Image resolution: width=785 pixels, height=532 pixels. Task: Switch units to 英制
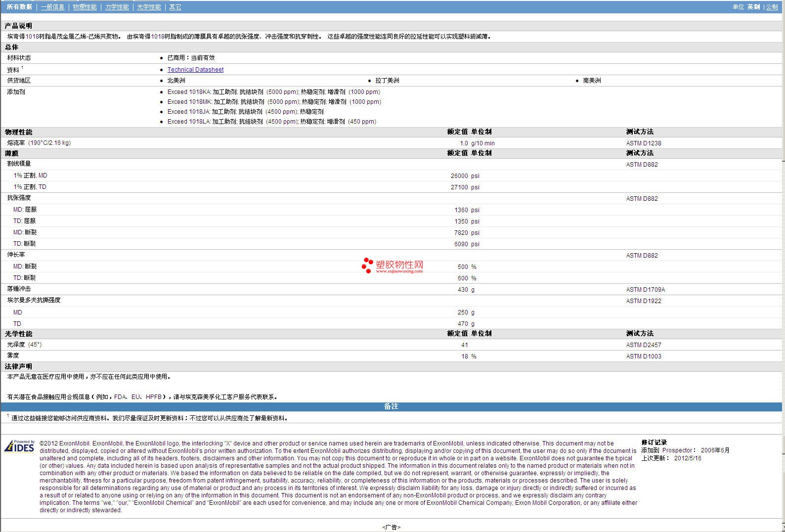click(753, 7)
